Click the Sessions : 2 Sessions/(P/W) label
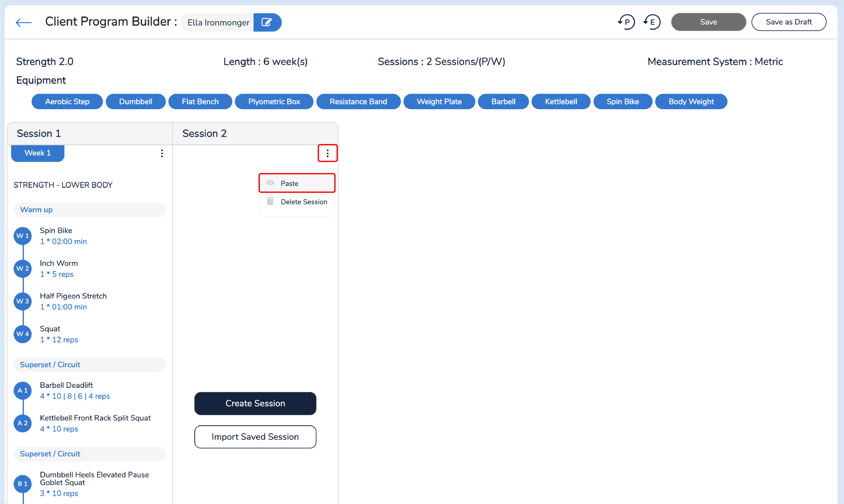This screenshot has width=844, height=504. 441,61
